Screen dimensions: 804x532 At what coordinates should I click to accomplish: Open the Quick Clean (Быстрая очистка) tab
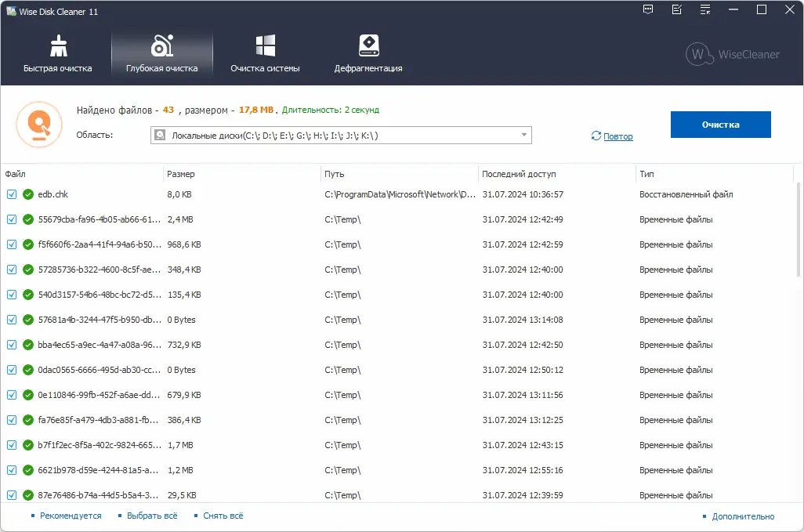point(58,53)
